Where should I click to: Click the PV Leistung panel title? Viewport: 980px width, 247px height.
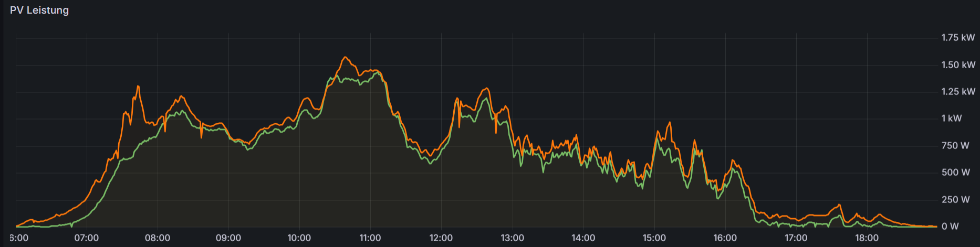pos(39,10)
